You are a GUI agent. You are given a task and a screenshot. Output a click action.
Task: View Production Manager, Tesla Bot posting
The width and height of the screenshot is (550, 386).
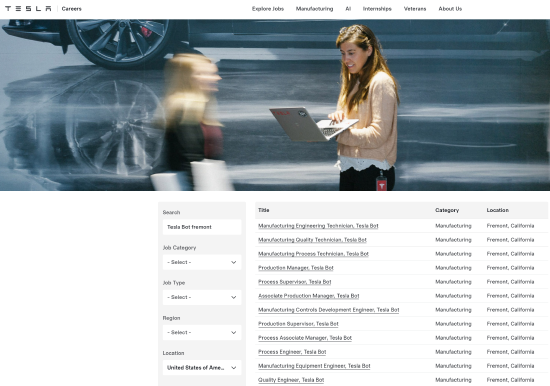pyautogui.click(x=296, y=268)
